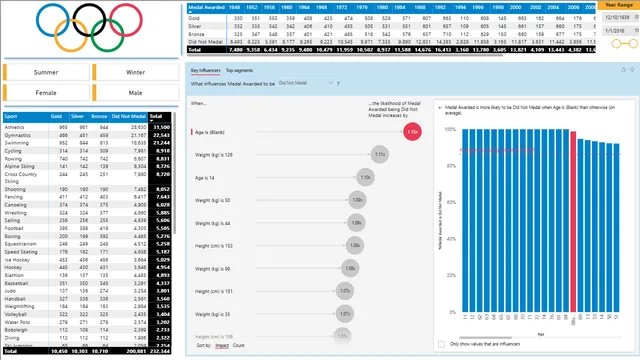Select the Rowing row in the Sport table

coord(87,159)
